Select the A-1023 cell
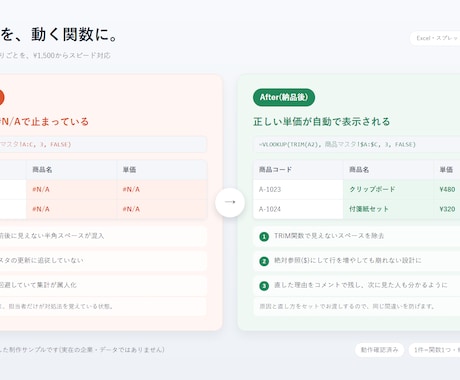Image resolution: width=460 pixels, height=380 pixels. tap(298, 190)
